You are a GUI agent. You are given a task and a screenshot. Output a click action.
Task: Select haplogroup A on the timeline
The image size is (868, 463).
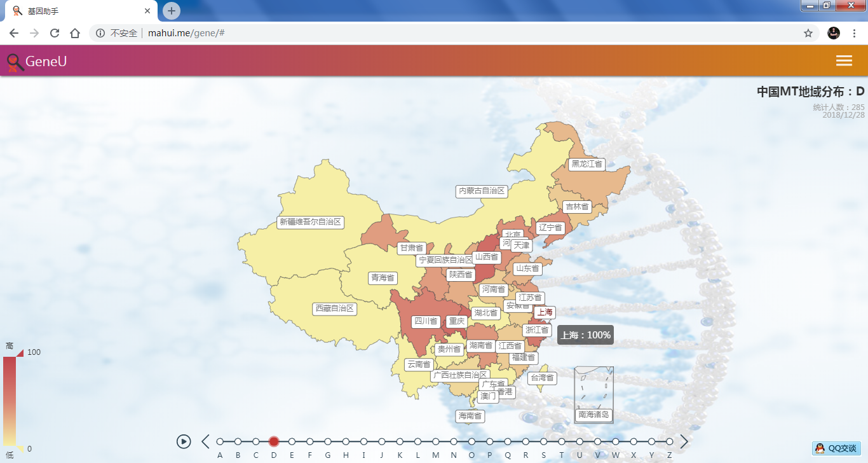(x=220, y=441)
